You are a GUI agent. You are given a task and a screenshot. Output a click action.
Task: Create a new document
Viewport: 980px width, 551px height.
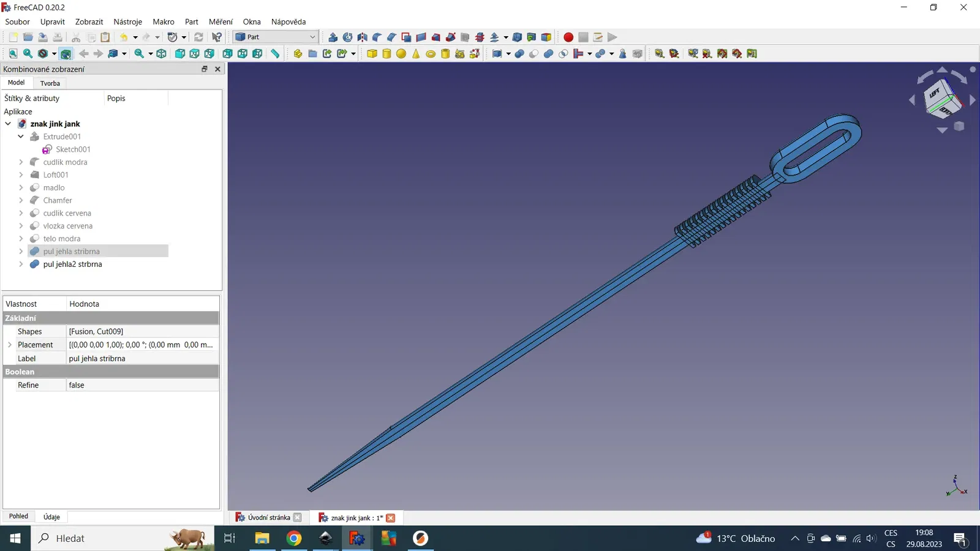coord(13,37)
